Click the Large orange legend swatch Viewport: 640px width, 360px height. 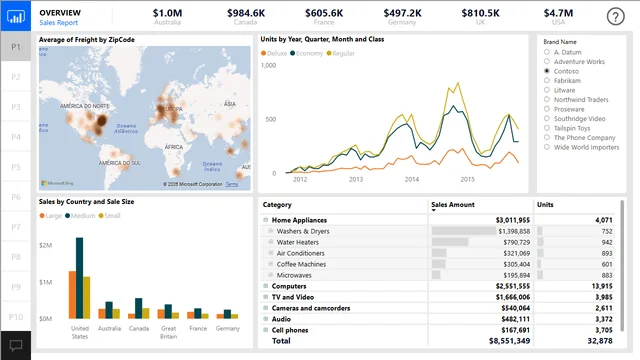pyautogui.click(x=42, y=216)
